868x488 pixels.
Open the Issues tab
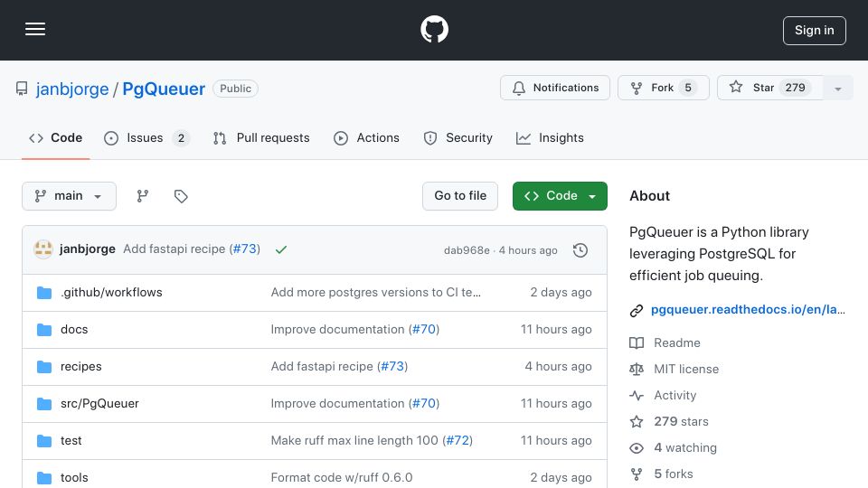(146, 137)
